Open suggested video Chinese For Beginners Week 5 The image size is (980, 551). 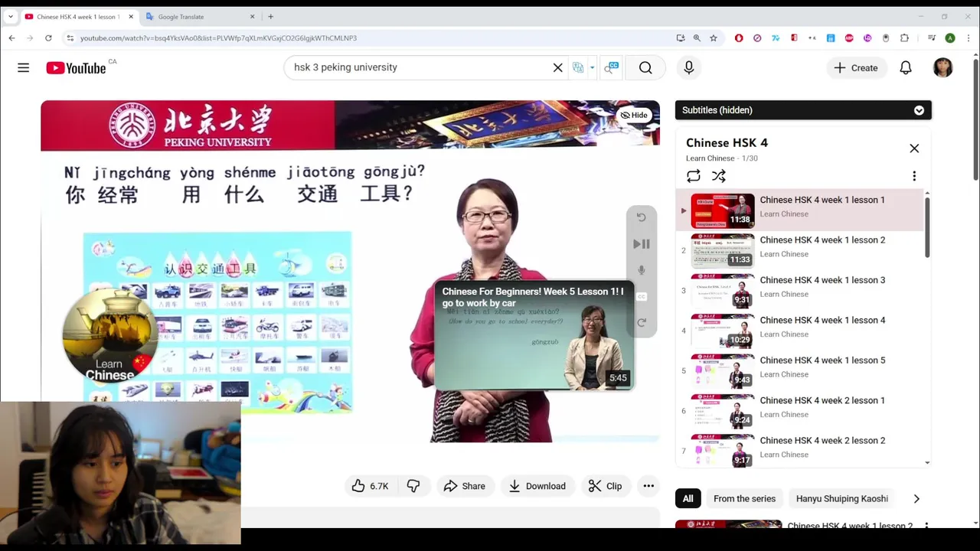[x=534, y=336]
